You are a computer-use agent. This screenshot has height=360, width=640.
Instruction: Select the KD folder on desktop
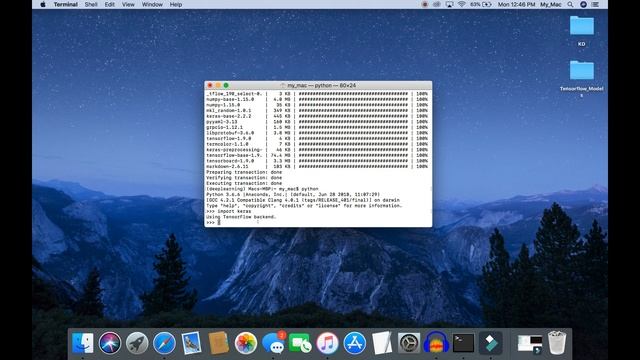pyautogui.click(x=582, y=30)
